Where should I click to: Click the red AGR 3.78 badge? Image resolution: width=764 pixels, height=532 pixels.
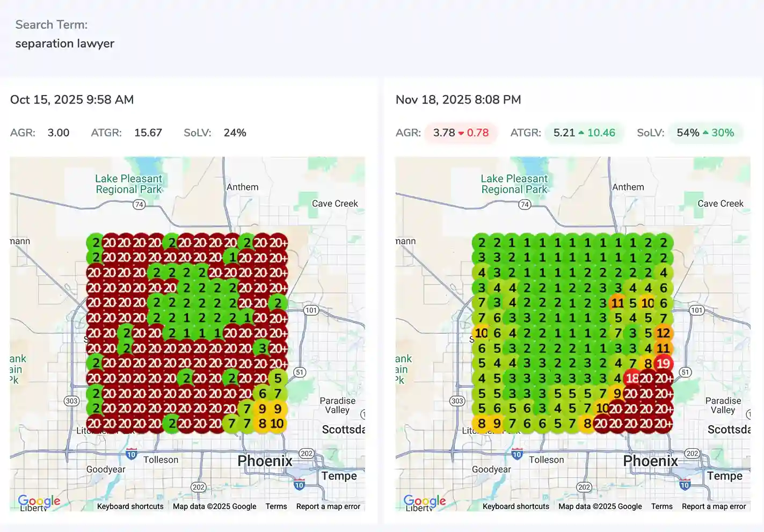[462, 133]
